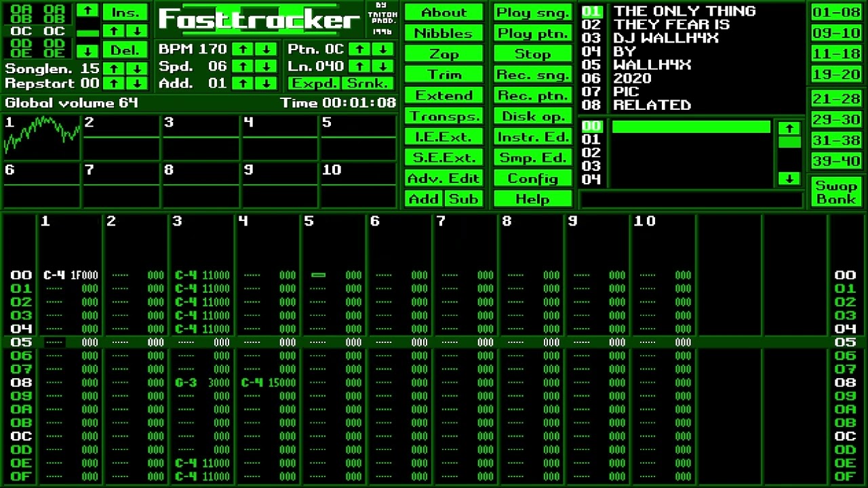
Task: Switch to instrument bank 11-18
Action: [x=836, y=54]
